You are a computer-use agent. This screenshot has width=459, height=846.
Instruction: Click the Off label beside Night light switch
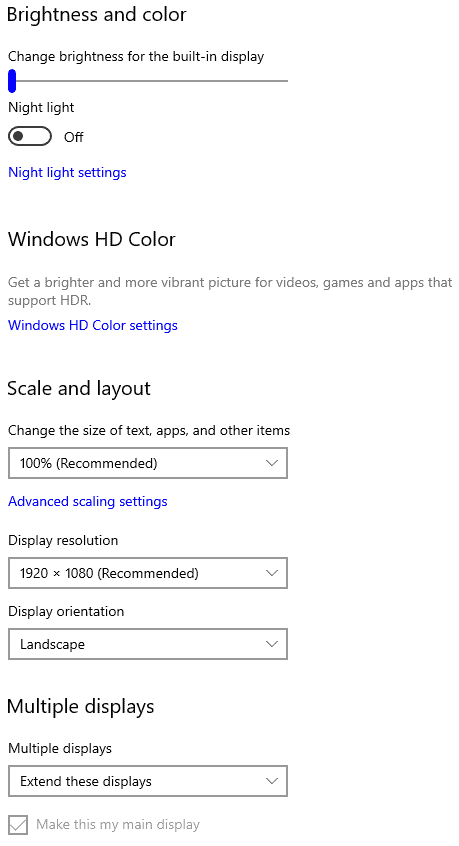(73, 137)
